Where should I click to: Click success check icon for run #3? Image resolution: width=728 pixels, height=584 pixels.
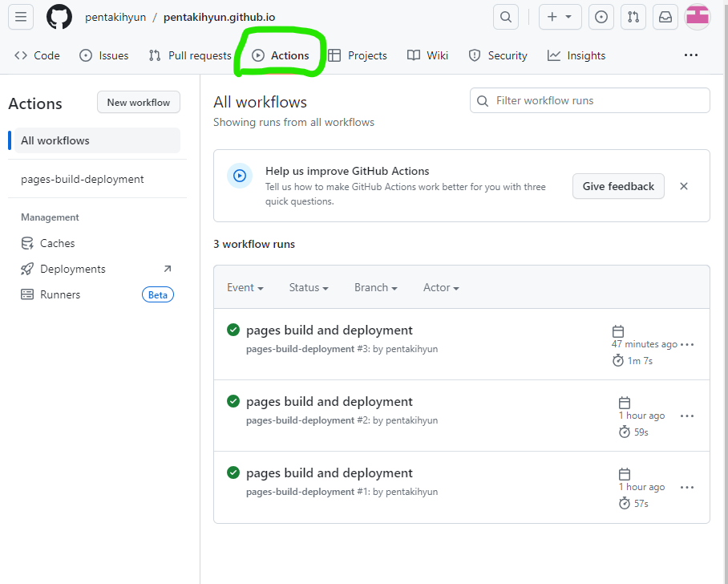click(x=233, y=330)
